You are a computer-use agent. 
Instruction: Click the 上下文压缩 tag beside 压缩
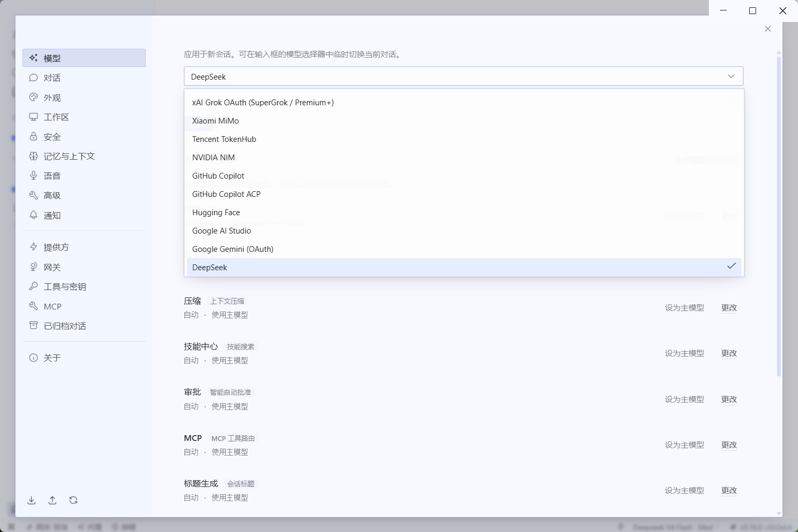pos(227,301)
